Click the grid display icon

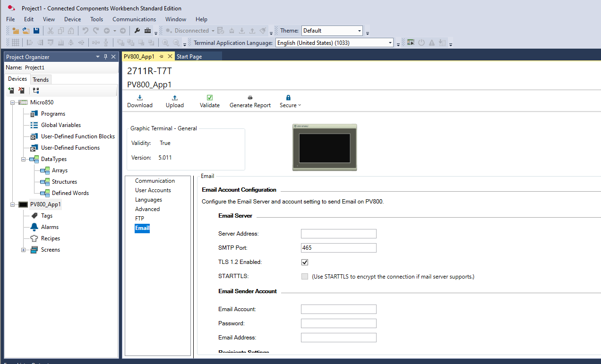(x=15, y=42)
